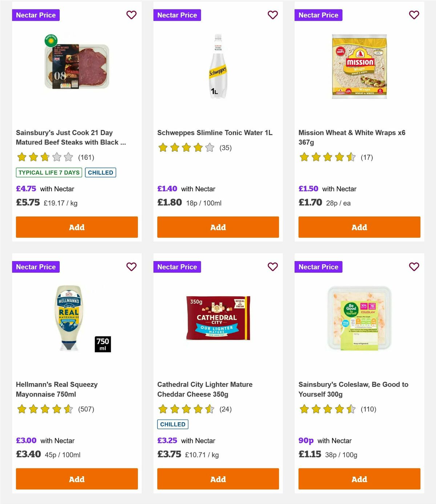
Task: Favourite the Sainsbury's Be Good to Yourself Coleslaw
Action: (x=414, y=267)
